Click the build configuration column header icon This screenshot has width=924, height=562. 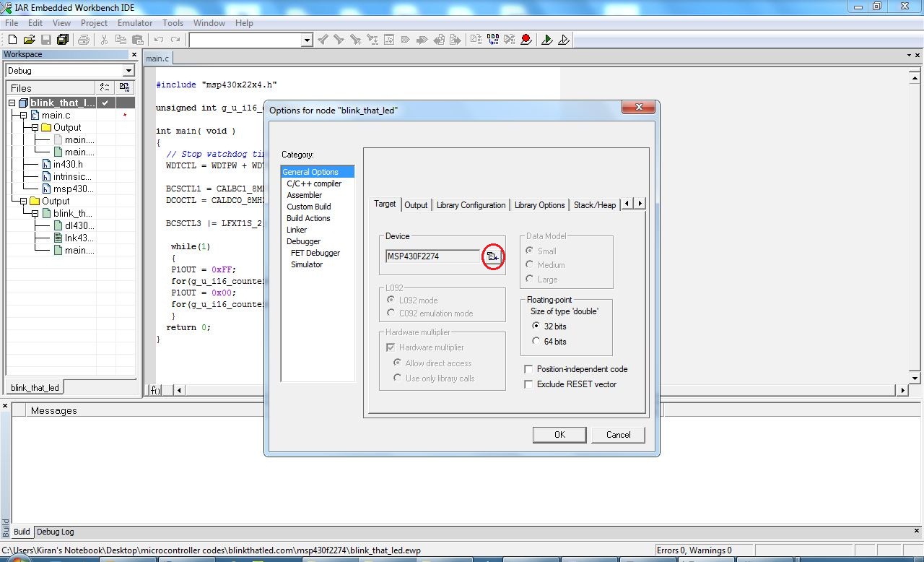[105, 87]
